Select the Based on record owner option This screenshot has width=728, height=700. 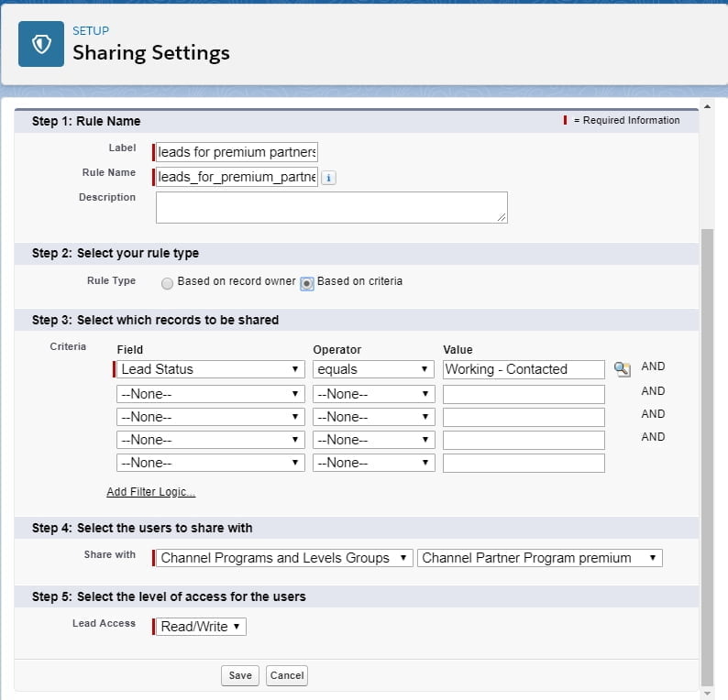(x=167, y=283)
